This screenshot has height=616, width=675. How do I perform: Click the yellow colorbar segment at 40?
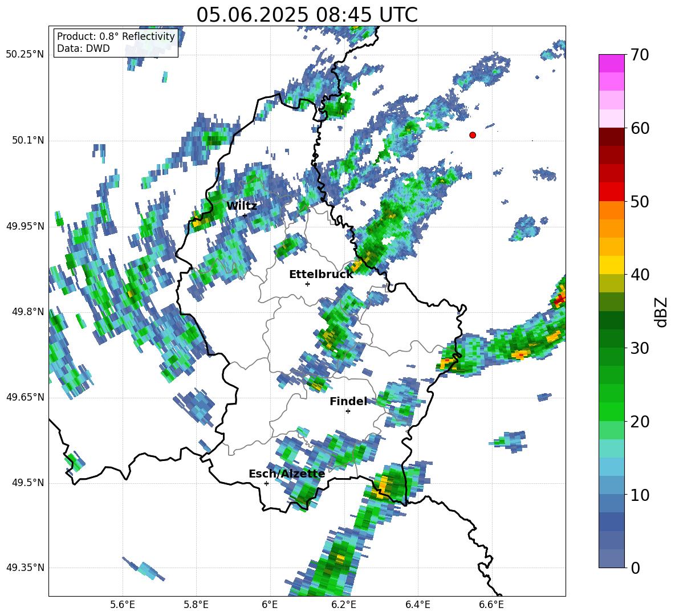pyautogui.click(x=611, y=266)
